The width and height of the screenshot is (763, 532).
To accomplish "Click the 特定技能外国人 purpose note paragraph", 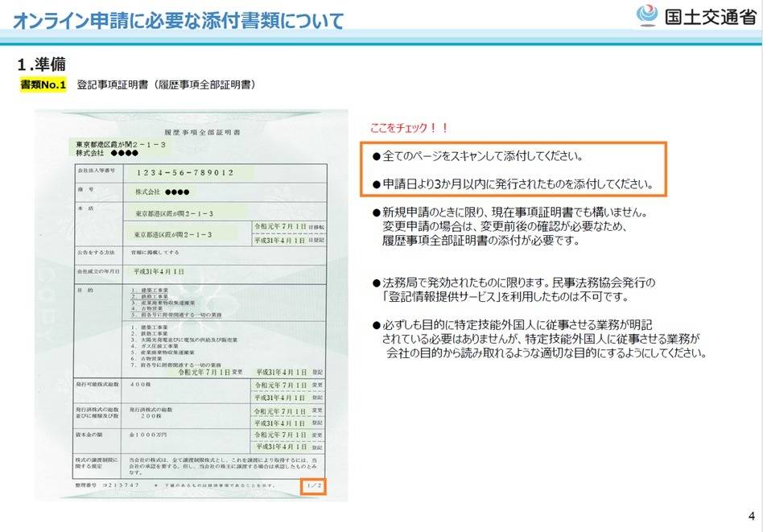I will click(538, 339).
